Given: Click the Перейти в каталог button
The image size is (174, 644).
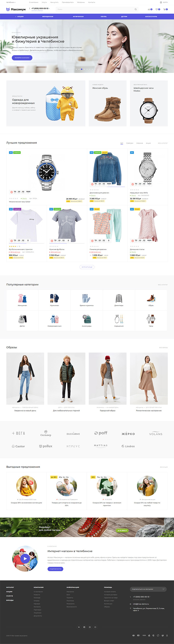Looking at the screenshot, I should 22,58.
